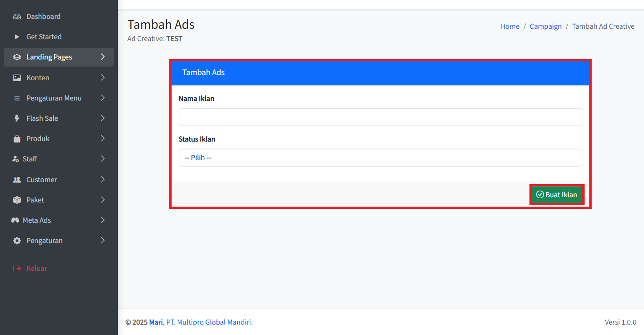The height and width of the screenshot is (335, 644).
Task: Click the Get Started play icon
Action: (x=17, y=37)
